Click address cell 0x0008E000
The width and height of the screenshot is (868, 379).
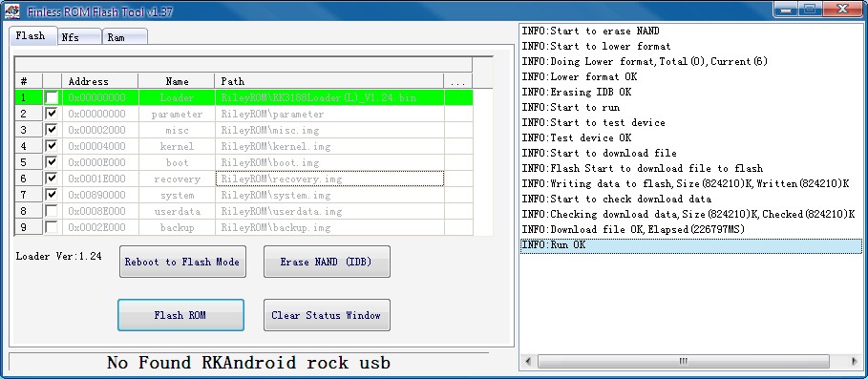click(100, 211)
